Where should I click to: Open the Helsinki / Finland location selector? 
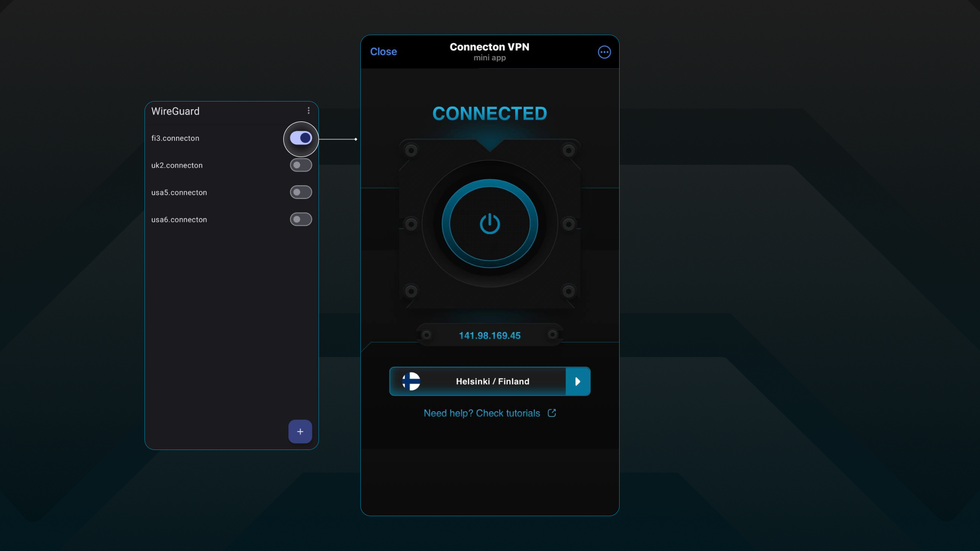pos(492,381)
